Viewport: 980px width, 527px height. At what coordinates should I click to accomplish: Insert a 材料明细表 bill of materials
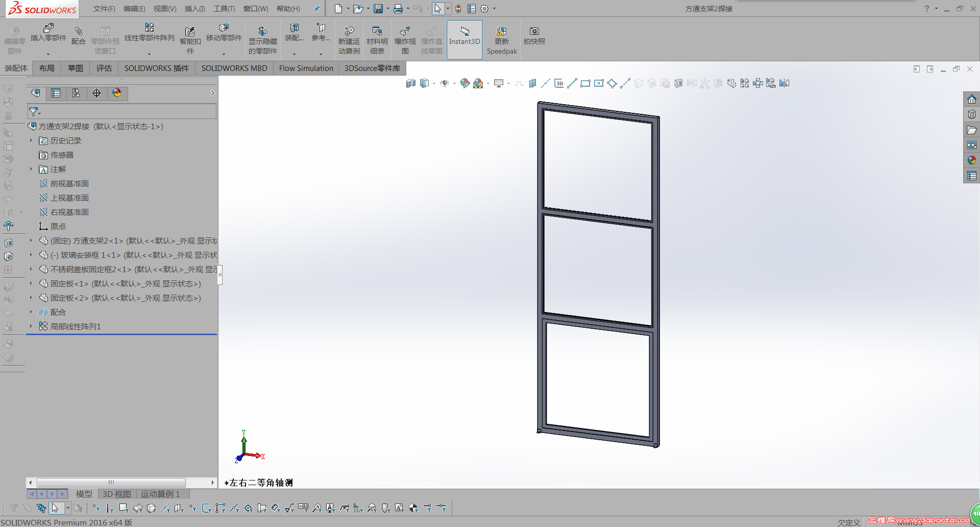(x=377, y=40)
